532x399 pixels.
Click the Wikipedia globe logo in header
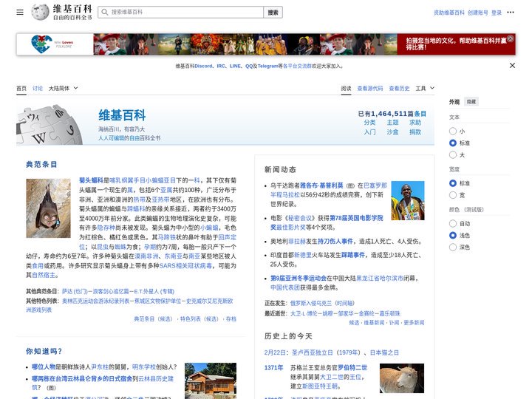pos(41,13)
